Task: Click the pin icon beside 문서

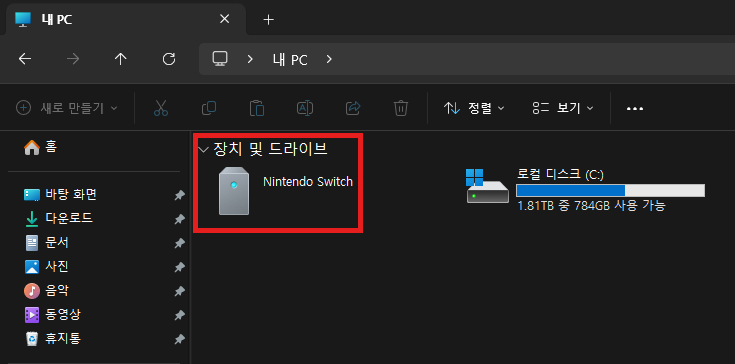Action: (180, 243)
